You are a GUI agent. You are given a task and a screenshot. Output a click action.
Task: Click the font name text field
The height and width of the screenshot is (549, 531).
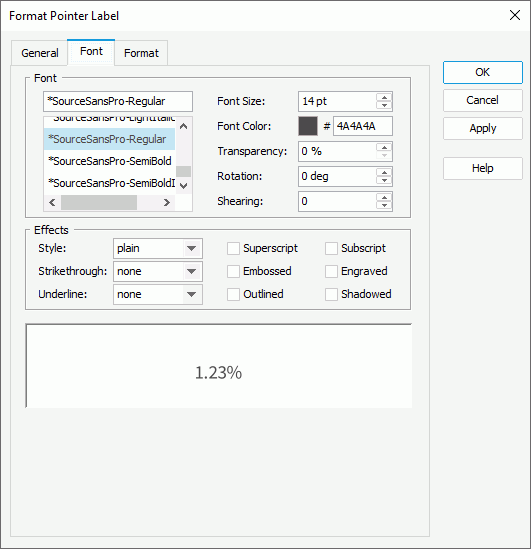click(x=118, y=101)
